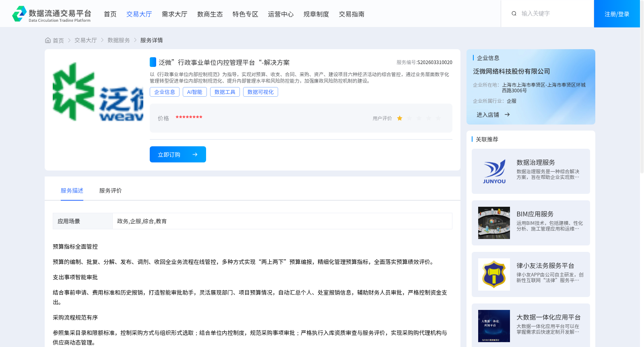Click heading 采购流程规范有序
Viewport: 644px width, 347px height.
click(x=75, y=318)
